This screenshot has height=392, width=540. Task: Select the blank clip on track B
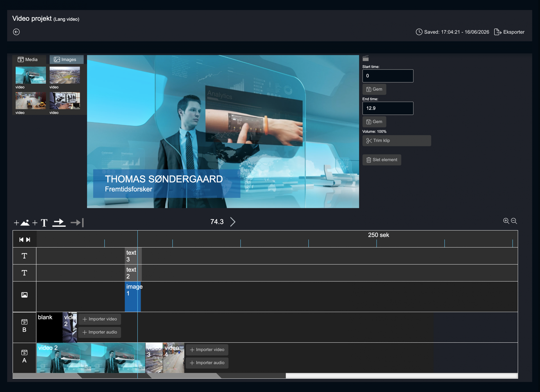coord(49,327)
